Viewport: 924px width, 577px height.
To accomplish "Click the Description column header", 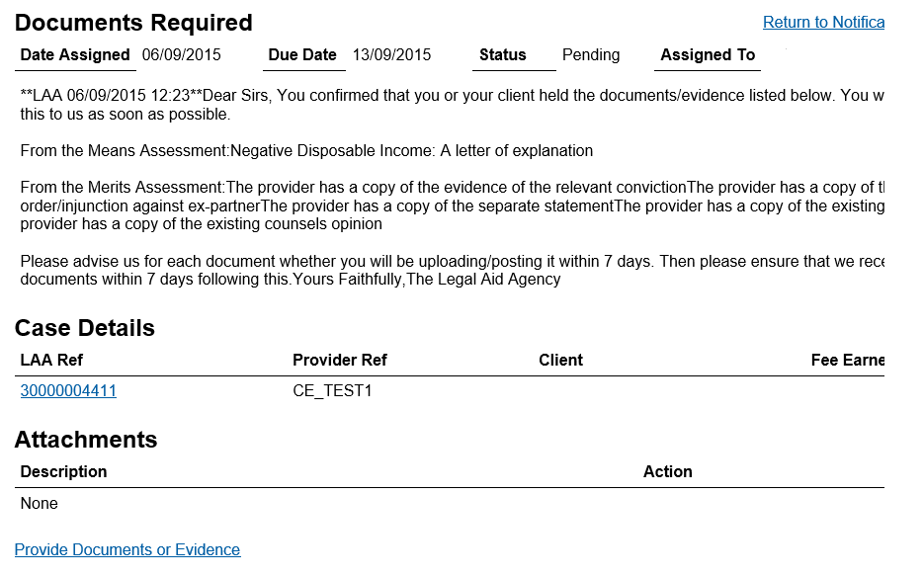I will coord(63,472).
